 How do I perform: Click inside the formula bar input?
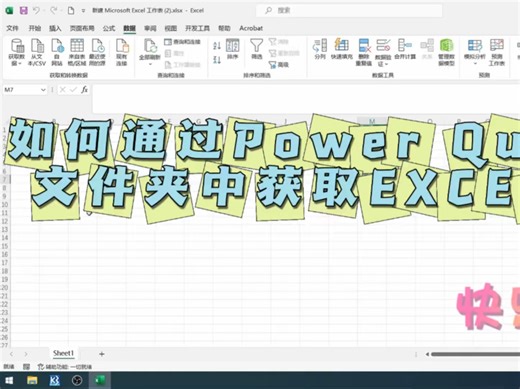[306, 99]
